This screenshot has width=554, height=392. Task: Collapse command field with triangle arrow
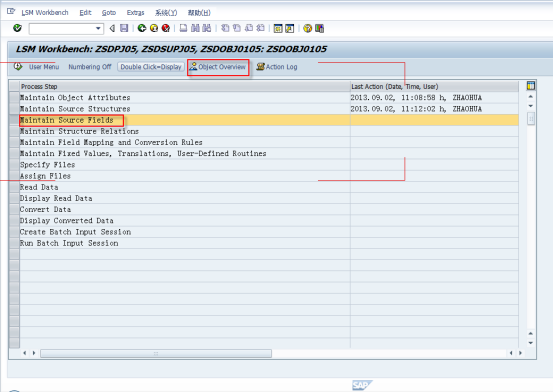[112, 28]
